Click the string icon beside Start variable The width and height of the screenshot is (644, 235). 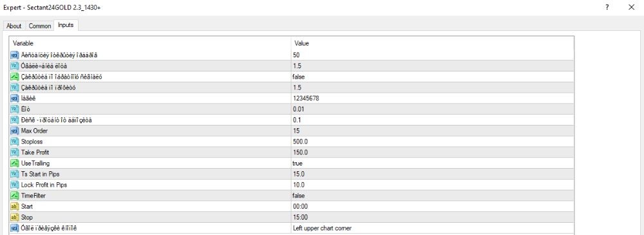click(15, 206)
